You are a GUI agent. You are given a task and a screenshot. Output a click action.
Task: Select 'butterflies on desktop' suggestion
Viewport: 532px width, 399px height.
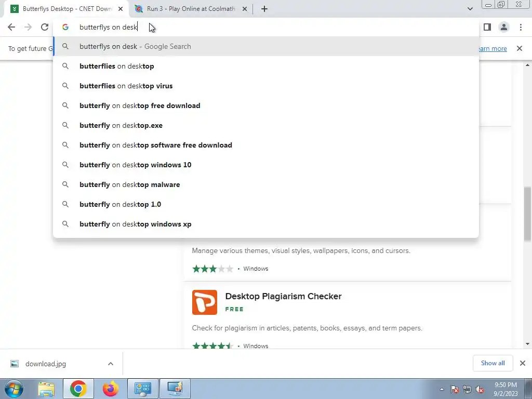coord(266,66)
